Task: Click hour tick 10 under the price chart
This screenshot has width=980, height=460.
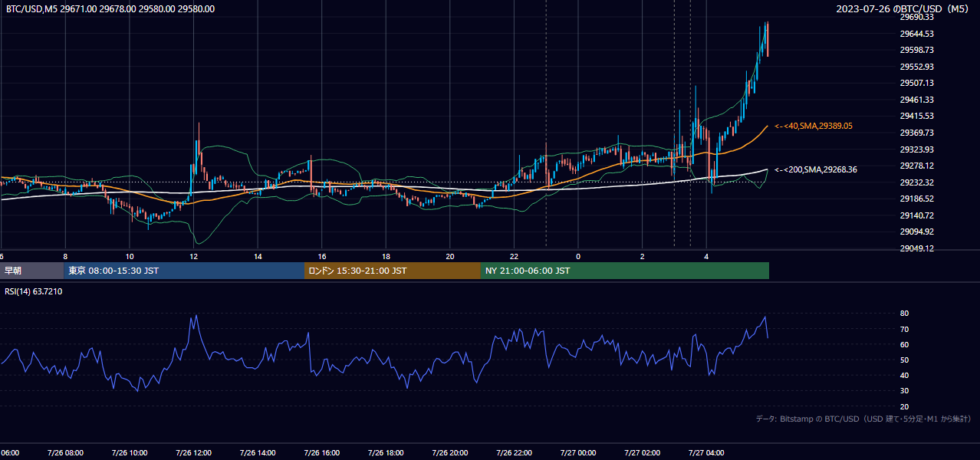Action: pos(130,257)
